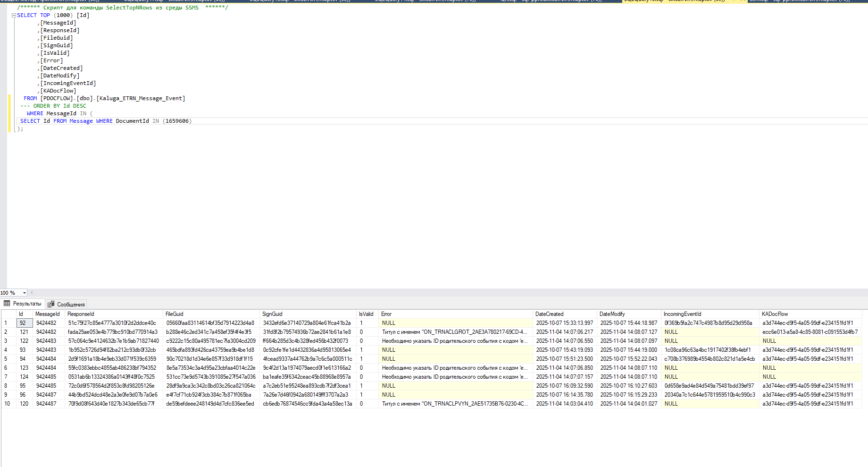Click the Id cell with value 92
The height and width of the screenshot is (467, 868).
click(24, 323)
